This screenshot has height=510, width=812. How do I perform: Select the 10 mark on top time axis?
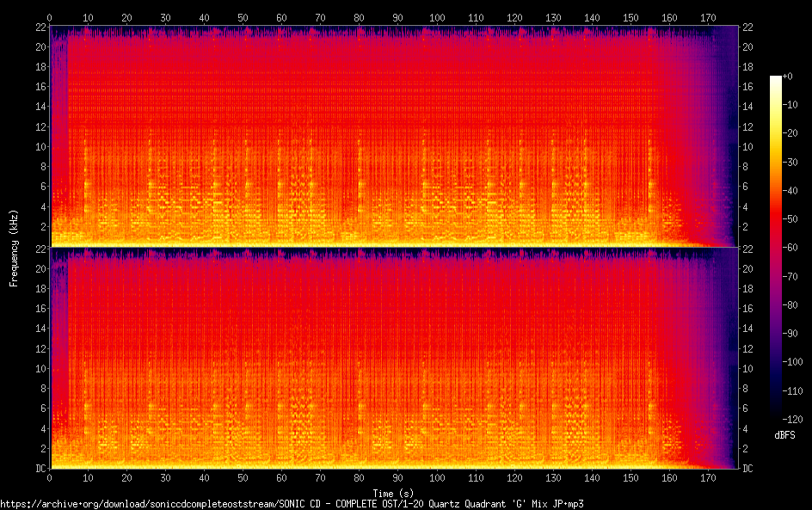point(88,17)
